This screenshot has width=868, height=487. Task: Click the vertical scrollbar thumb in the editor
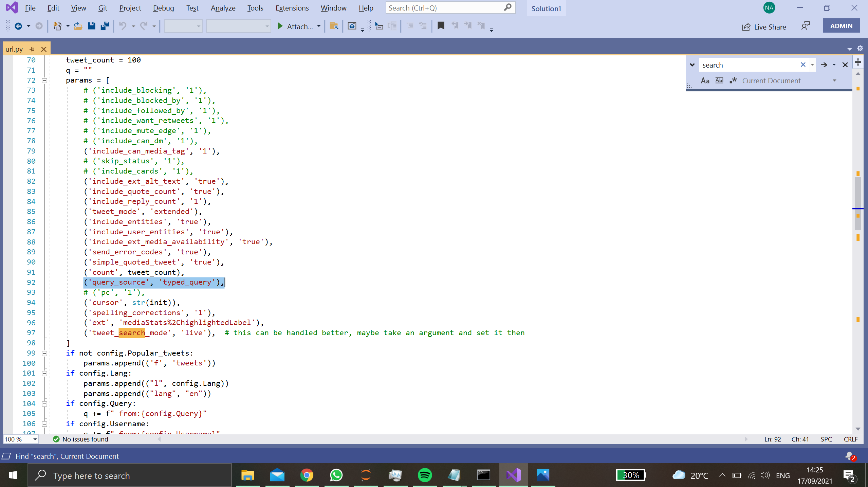pyautogui.click(x=858, y=200)
